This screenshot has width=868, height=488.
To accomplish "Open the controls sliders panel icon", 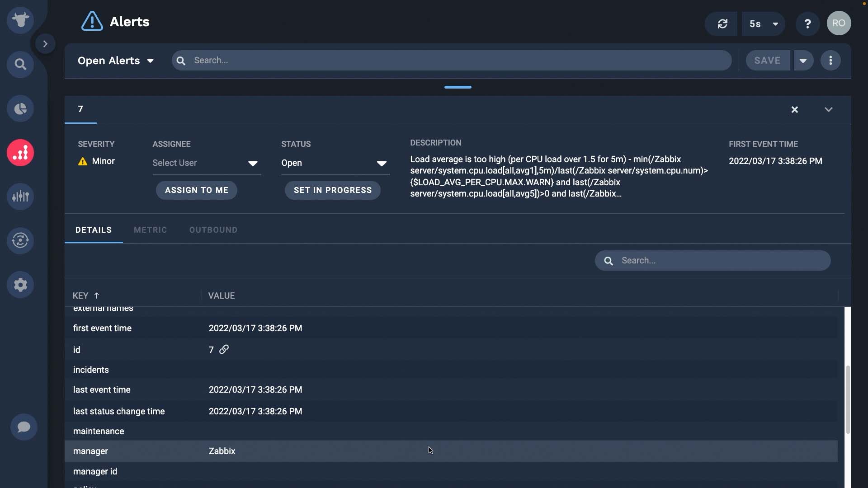I will tap(21, 197).
